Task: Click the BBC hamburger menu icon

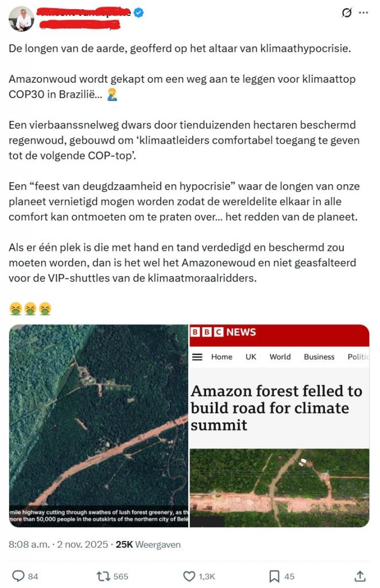Action: click(x=197, y=357)
